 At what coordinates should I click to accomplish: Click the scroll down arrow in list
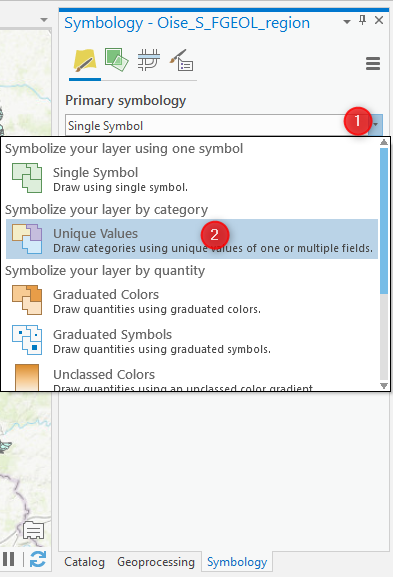tap(384, 386)
